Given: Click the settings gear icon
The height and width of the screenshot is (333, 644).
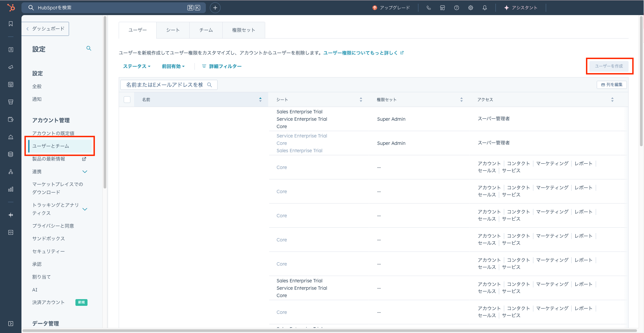Looking at the screenshot, I should point(471,8).
